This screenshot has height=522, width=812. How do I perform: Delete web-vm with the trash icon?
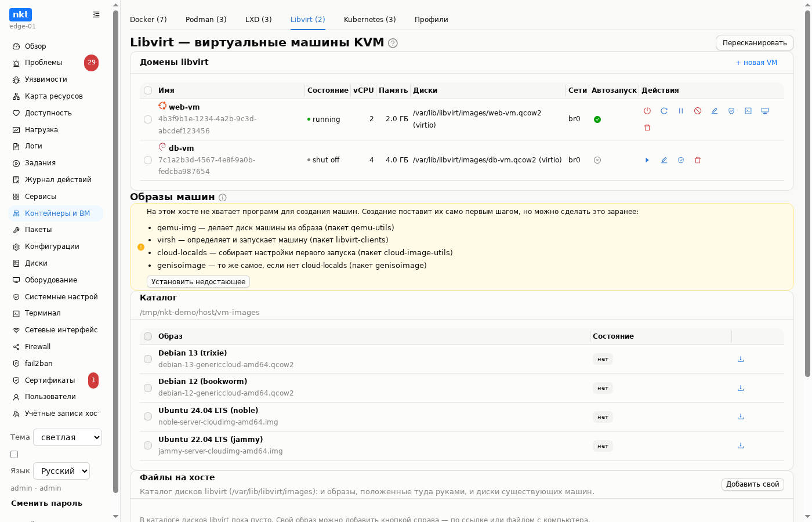[x=647, y=128]
